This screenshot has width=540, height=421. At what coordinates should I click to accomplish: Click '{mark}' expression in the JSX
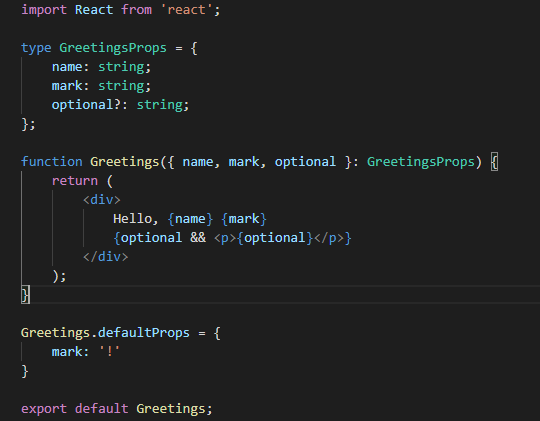click(244, 219)
